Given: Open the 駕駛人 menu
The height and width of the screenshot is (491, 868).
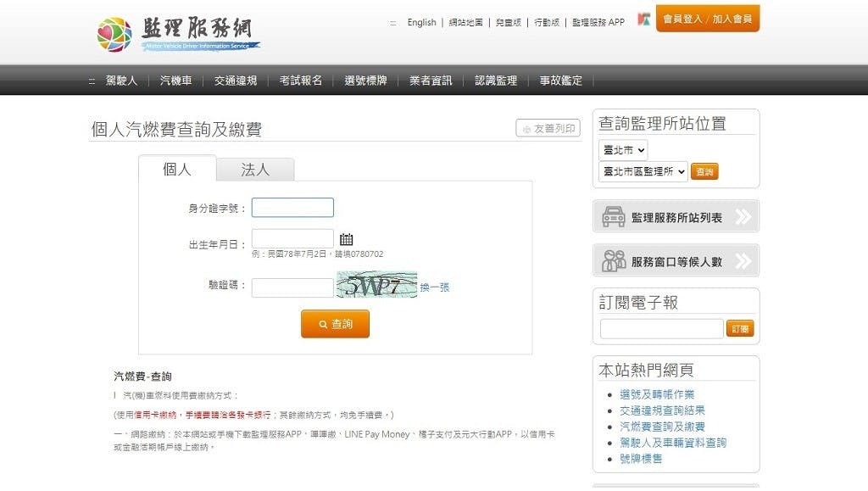Looking at the screenshot, I should click(121, 81).
